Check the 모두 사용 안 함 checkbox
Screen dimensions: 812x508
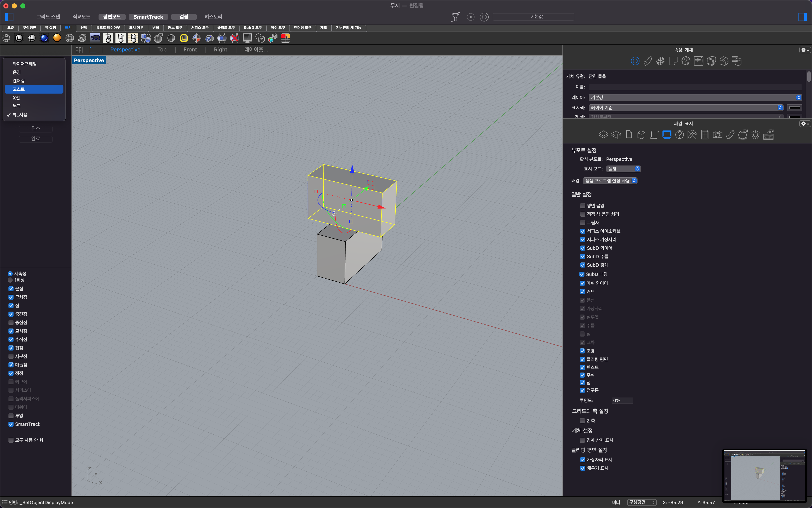pos(11,440)
